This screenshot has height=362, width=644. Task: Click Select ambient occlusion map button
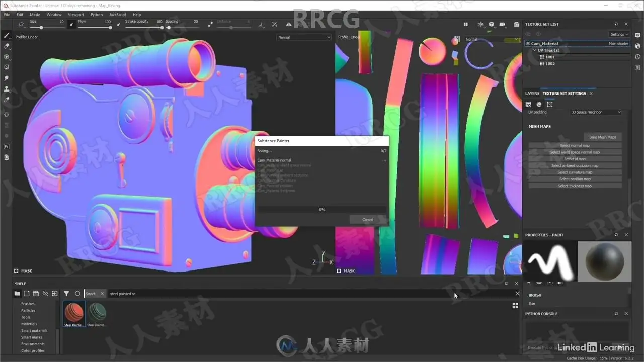tap(575, 166)
